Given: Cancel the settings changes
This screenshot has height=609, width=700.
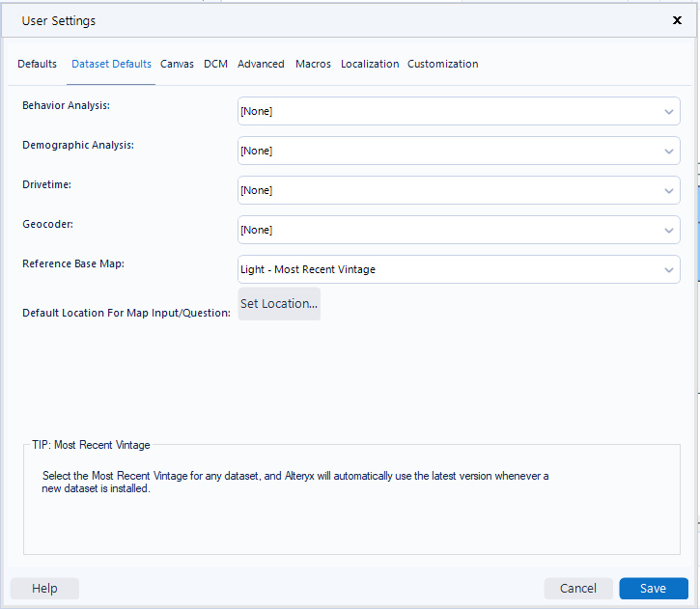Looking at the screenshot, I should coord(578,589).
